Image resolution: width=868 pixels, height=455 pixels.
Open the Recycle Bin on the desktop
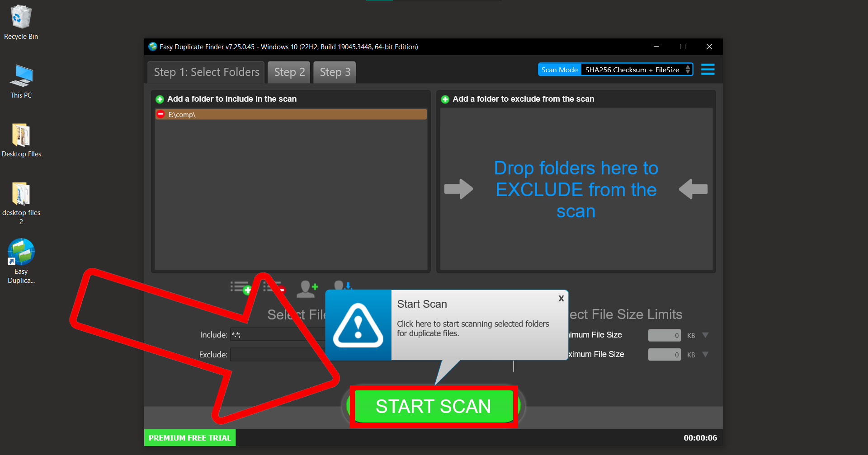(x=21, y=16)
